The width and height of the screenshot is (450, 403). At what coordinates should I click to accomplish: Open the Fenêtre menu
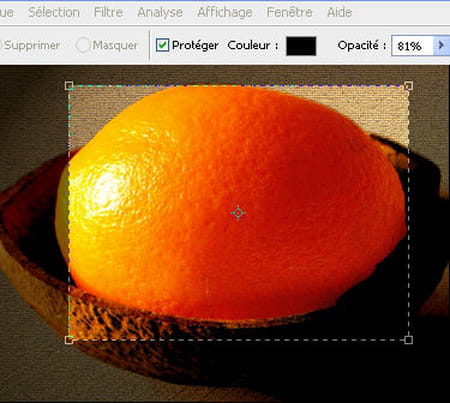289,13
